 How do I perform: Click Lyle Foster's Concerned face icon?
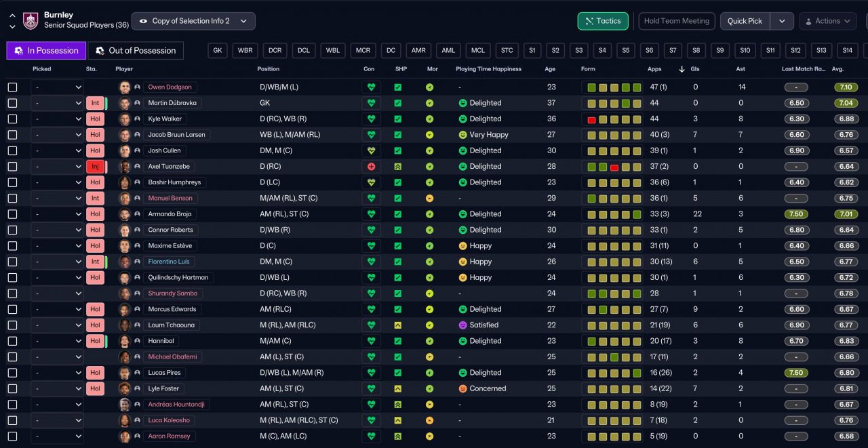tap(463, 389)
